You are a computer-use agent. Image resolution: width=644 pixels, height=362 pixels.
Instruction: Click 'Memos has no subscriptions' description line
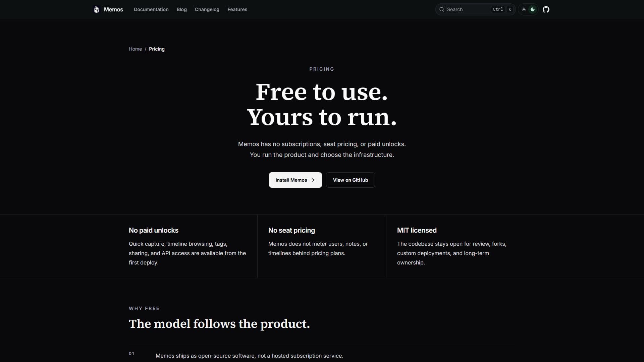(322, 144)
